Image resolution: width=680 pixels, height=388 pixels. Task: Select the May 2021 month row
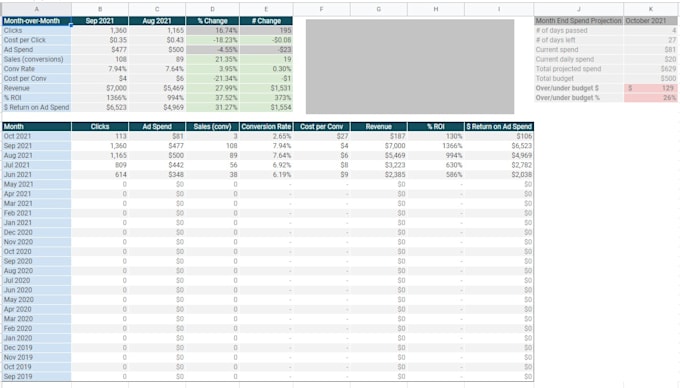click(36, 184)
